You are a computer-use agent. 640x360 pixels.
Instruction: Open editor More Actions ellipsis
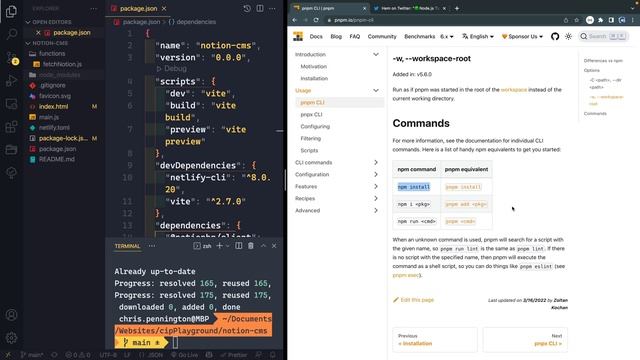click(272, 8)
